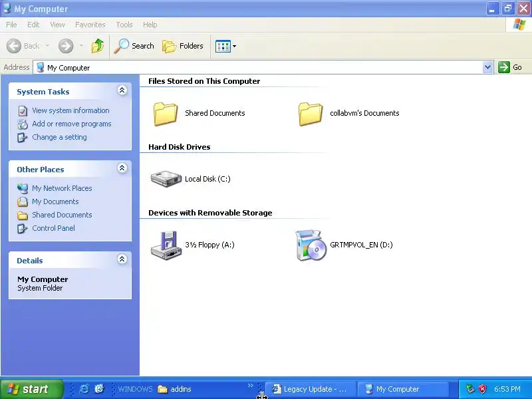
Task: Click the WINDOWS toolbar label on taskbar
Action: pos(135,389)
